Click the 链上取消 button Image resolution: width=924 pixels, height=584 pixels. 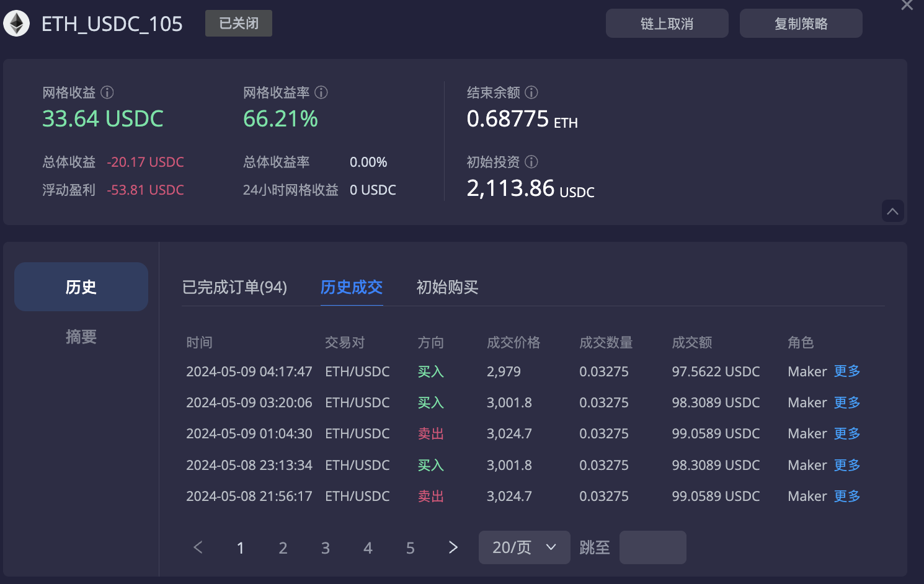point(667,24)
